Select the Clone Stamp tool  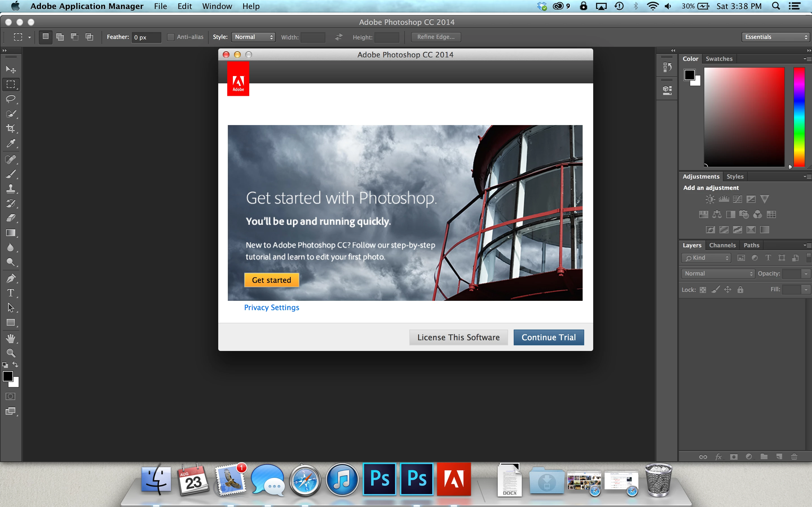click(10, 189)
